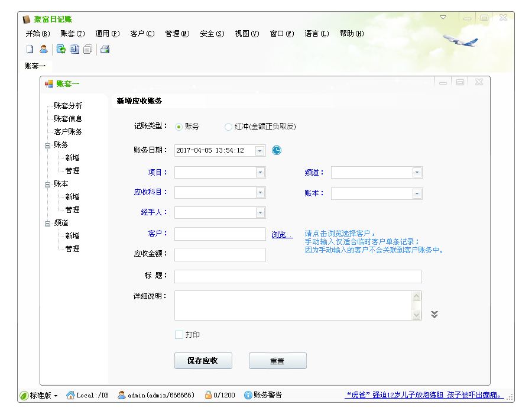Open the 管理(M) menu

(177, 34)
